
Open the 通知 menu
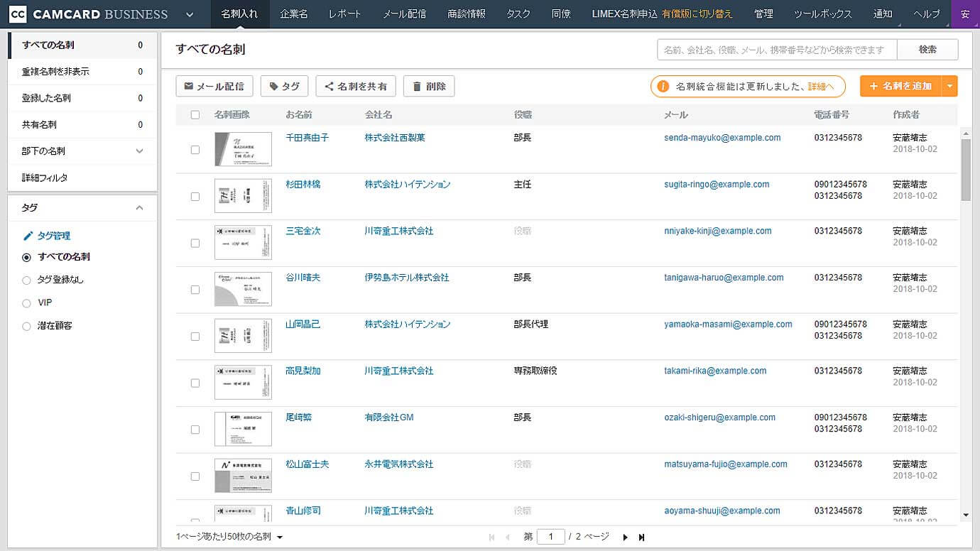tap(883, 14)
